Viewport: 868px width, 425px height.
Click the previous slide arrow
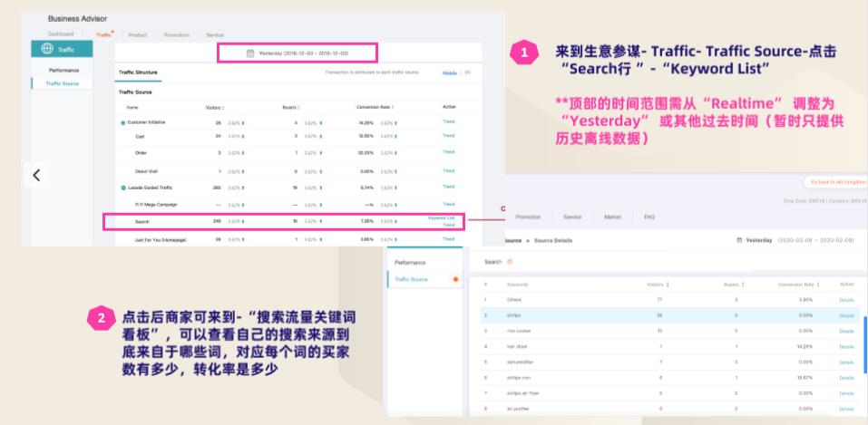(x=36, y=176)
